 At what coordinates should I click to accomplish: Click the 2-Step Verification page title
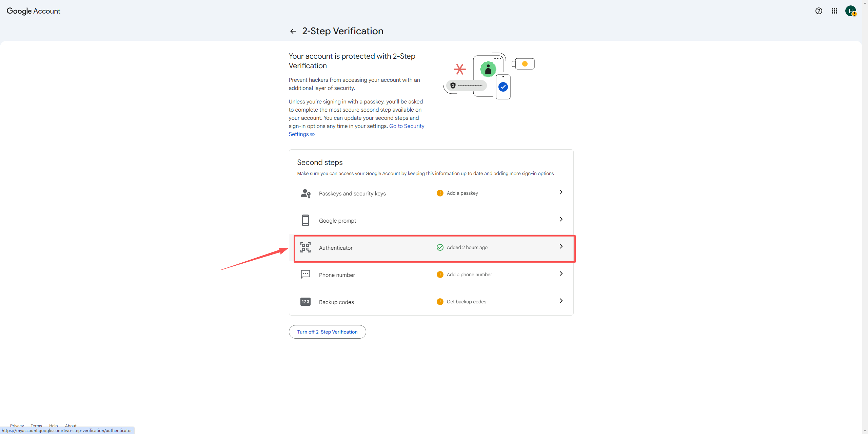point(343,31)
